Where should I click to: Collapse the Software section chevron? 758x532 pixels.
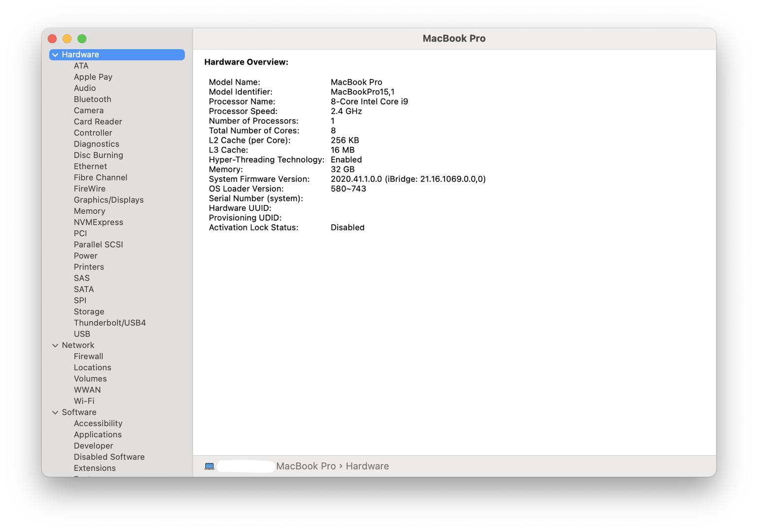coord(55,412)
